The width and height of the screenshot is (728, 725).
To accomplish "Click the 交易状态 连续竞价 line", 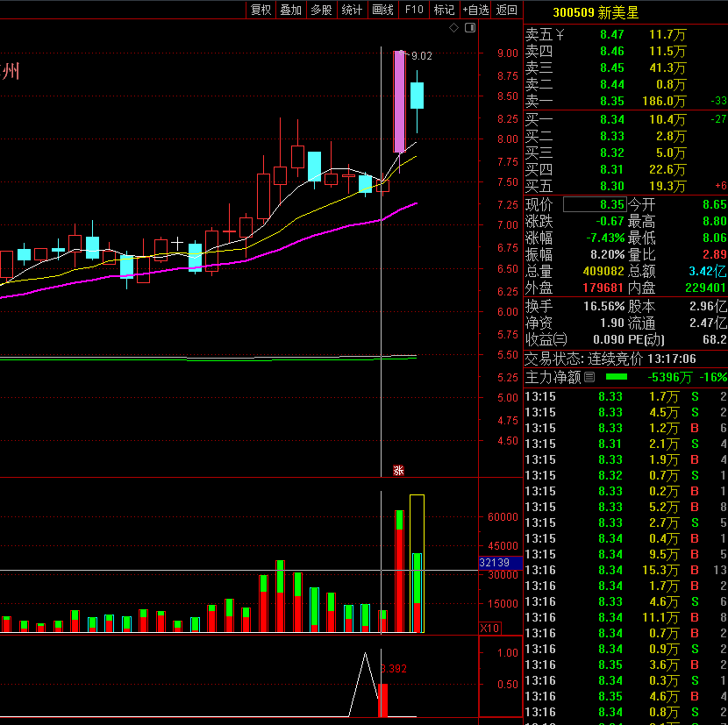I will [x=610, y=359].
